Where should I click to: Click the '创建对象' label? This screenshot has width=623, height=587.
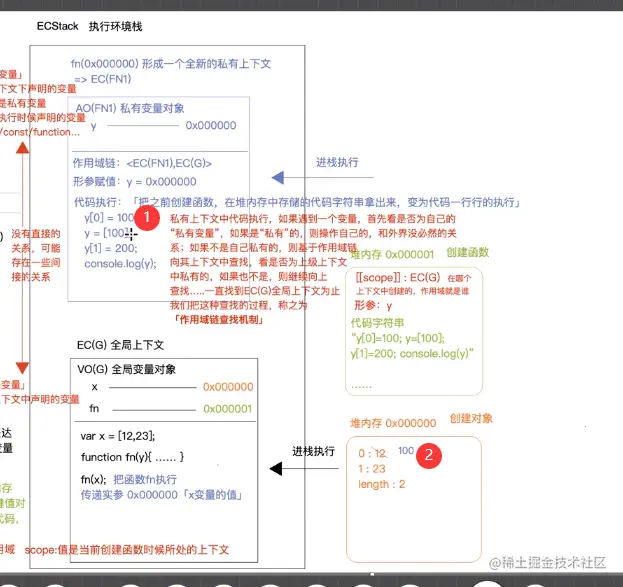tap(471, 418)
